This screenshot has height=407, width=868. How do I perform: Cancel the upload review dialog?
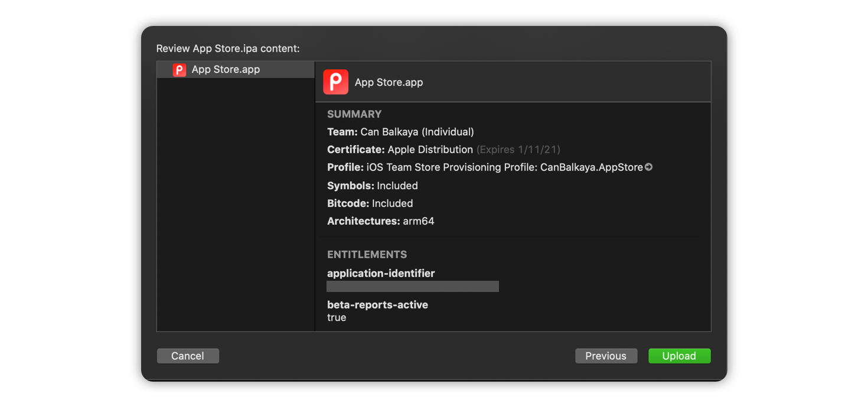(x=188, y=356)
